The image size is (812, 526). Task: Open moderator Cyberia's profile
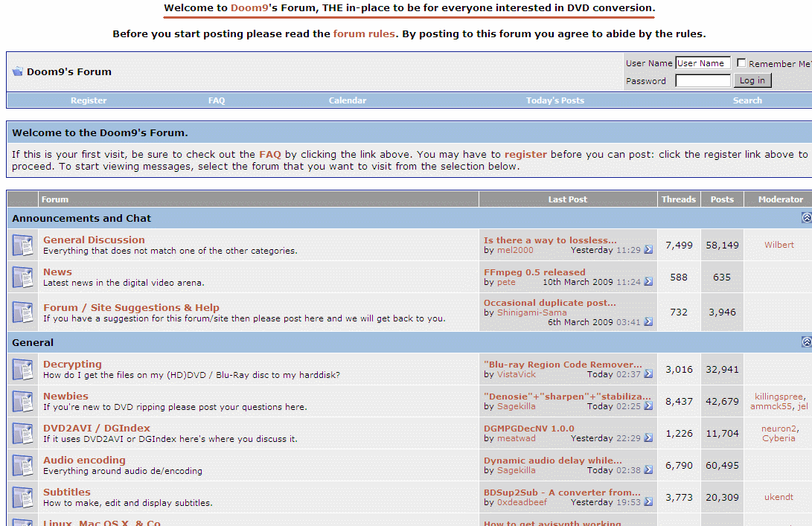(779, 438)
